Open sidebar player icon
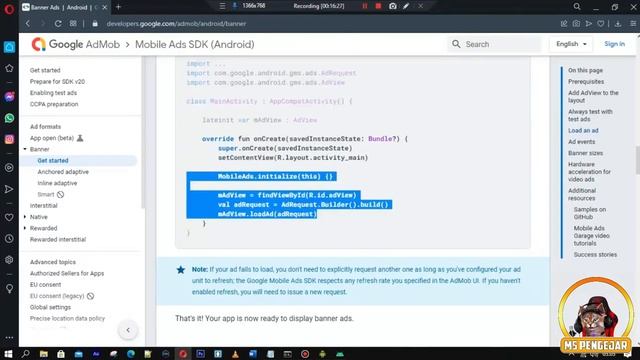This screenshot has height=360, width=640. tap(9, 168)
